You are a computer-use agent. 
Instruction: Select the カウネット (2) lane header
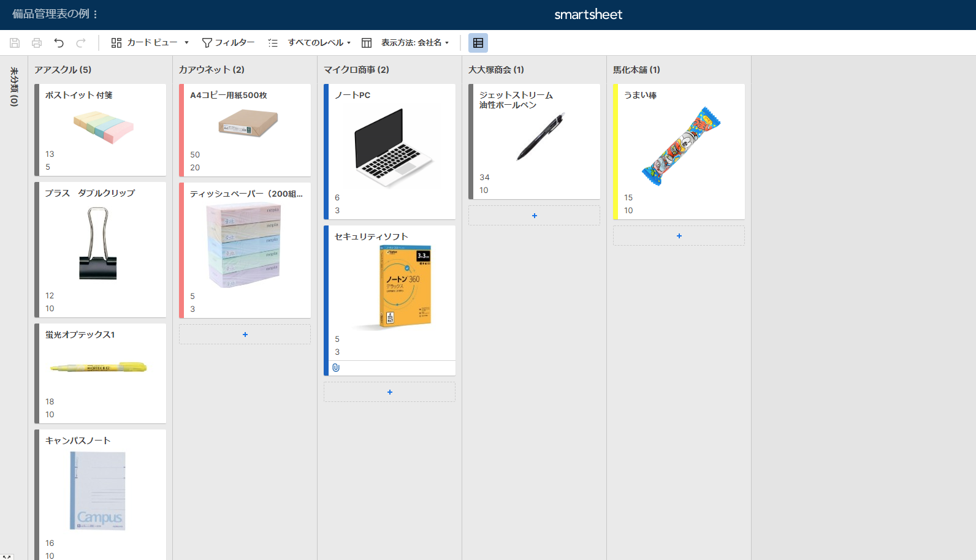click(x=212, y=70)
